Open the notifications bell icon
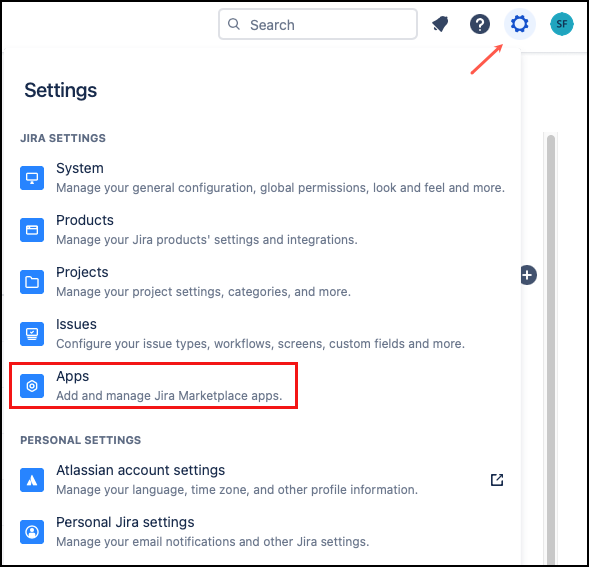Viewport: 589px width, 567px height. pyautogui.click(x=440, y=24)
